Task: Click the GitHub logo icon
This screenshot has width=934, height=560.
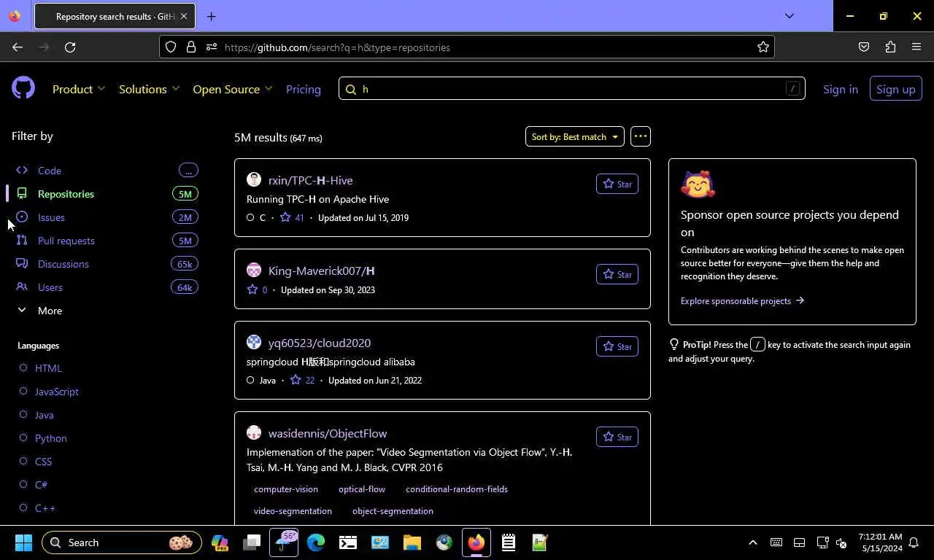Action: click(x=23, y=88)
